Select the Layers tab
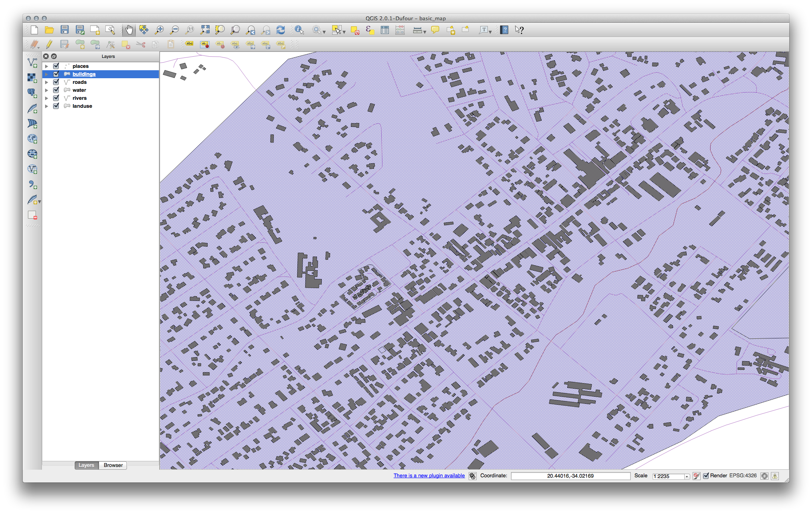 (x=86, y=465)
